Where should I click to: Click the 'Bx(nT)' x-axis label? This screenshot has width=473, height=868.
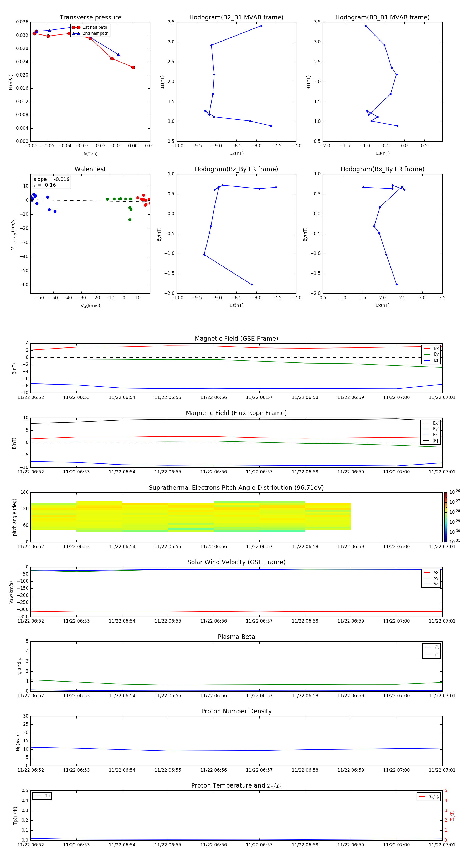[382, 305]
